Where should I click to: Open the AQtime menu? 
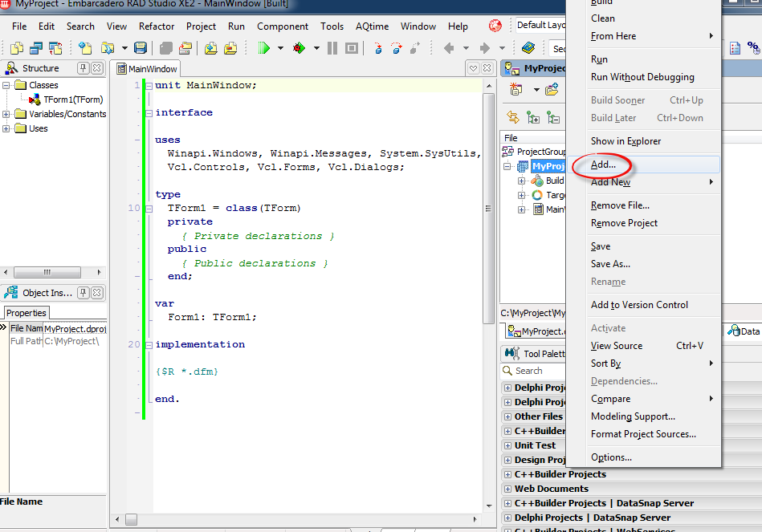coord(372,26)
